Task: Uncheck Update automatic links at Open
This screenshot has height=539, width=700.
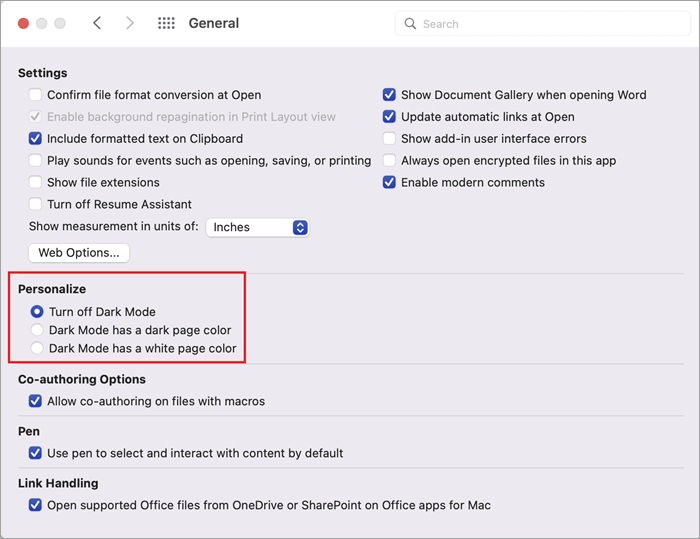Action: tap(390, 117)
